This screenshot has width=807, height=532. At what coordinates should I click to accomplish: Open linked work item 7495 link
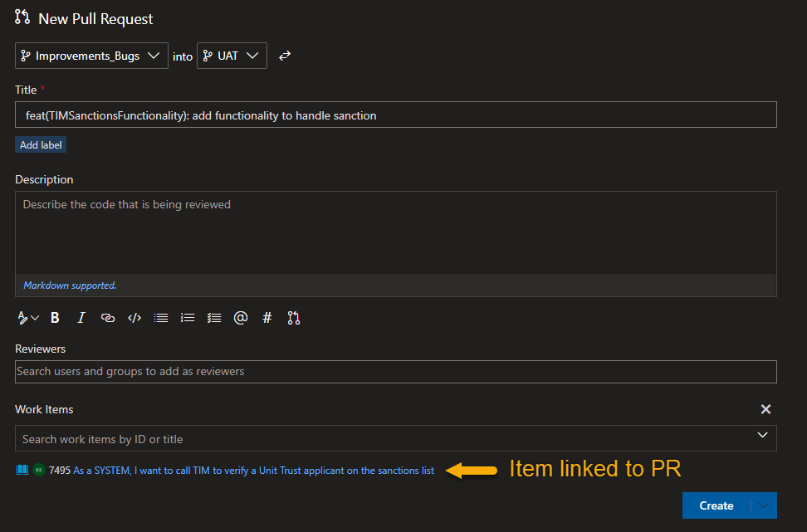[x=253, y=471]
